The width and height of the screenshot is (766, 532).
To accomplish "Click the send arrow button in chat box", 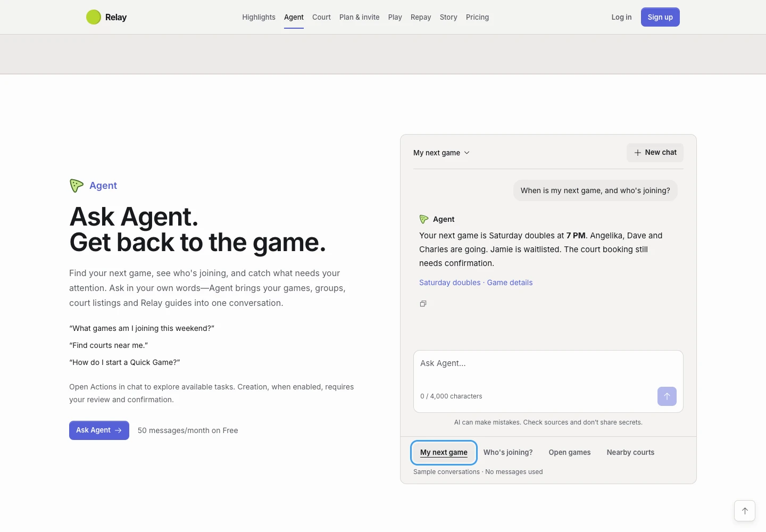I will (667, 396).
